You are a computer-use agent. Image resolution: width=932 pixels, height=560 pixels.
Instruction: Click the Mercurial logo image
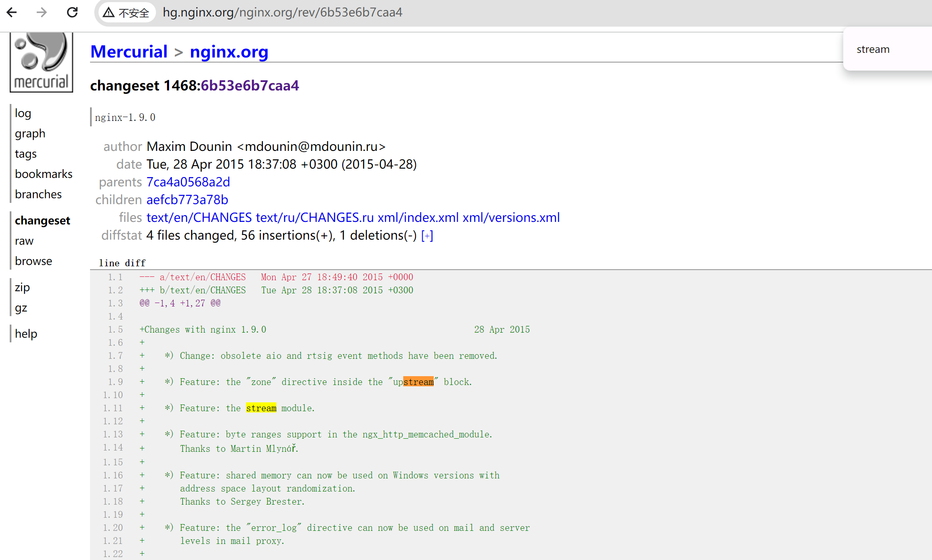[x=41, y=62]
